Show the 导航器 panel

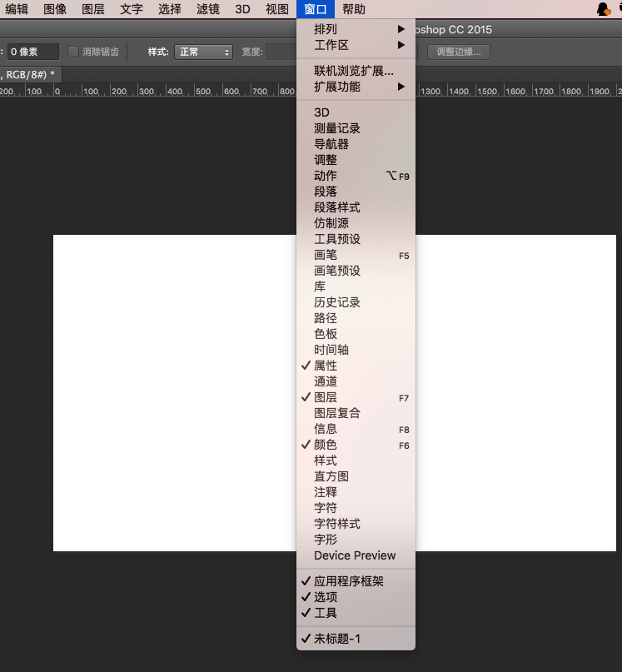[x=356, y=144]
